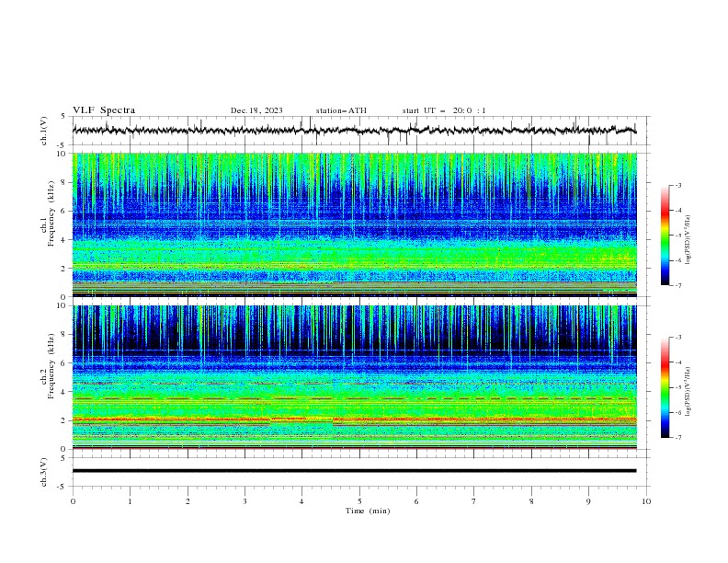
Task: Click time axis tick label "7"
Action: click(474, 501)
